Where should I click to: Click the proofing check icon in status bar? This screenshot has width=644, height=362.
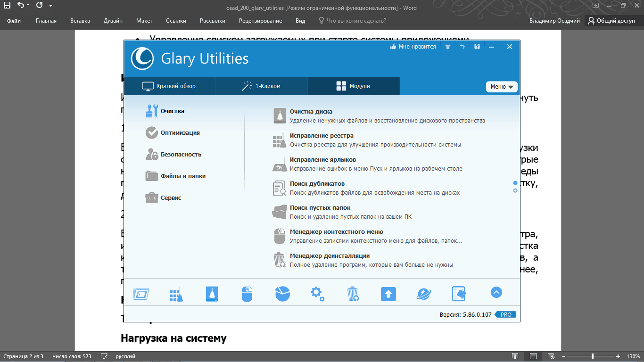[104, 356]
